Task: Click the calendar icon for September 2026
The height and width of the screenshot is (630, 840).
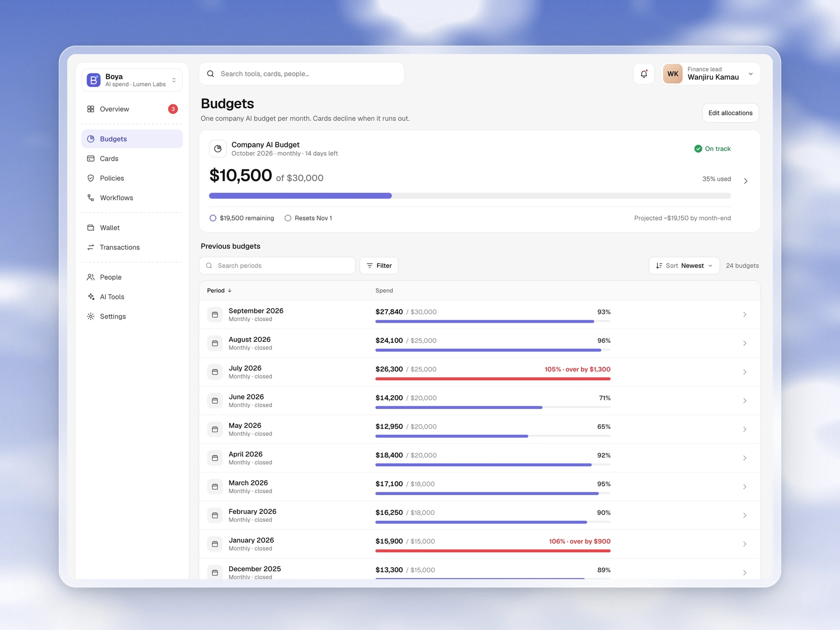Action: click(215, 314)
